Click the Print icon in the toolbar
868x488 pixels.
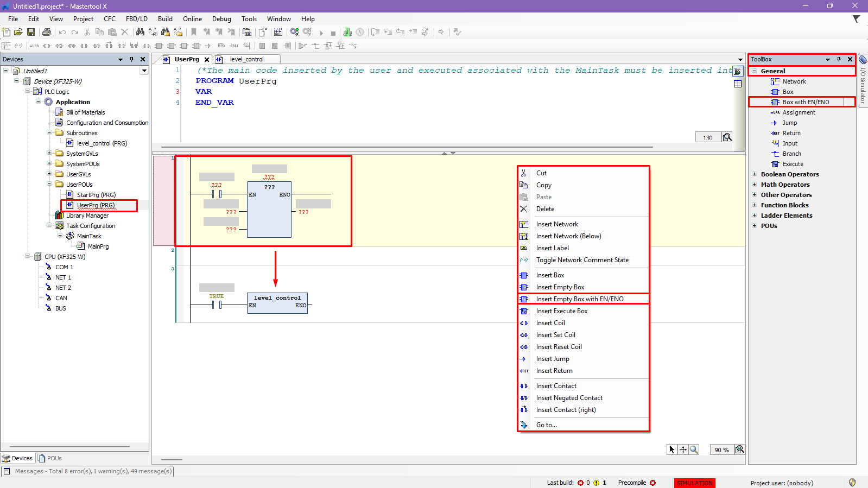click(x=47, y=33)
